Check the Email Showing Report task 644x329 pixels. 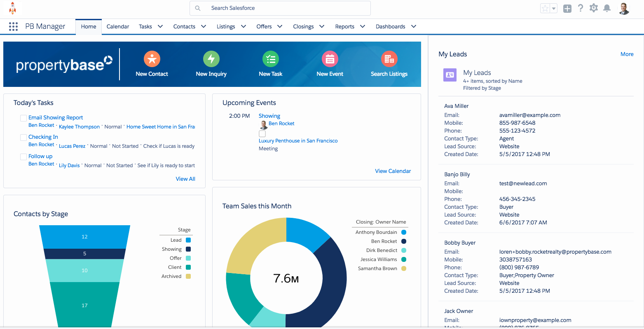(x=23, y=118)
